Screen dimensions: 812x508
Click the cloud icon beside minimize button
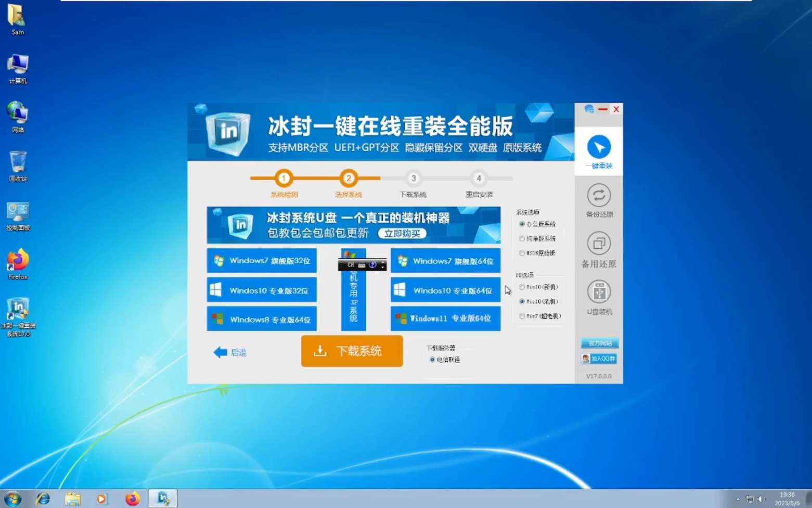[589, 109]
